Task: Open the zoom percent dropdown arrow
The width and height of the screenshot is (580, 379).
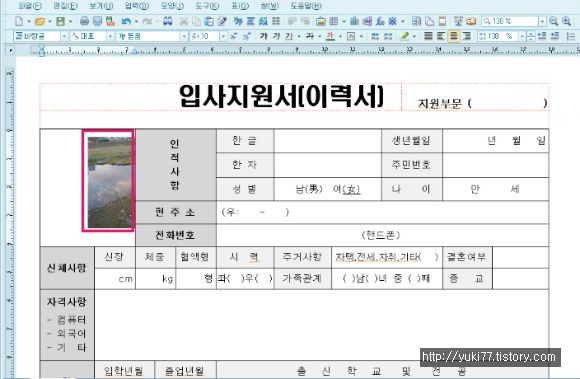Action: coord(542,21)
